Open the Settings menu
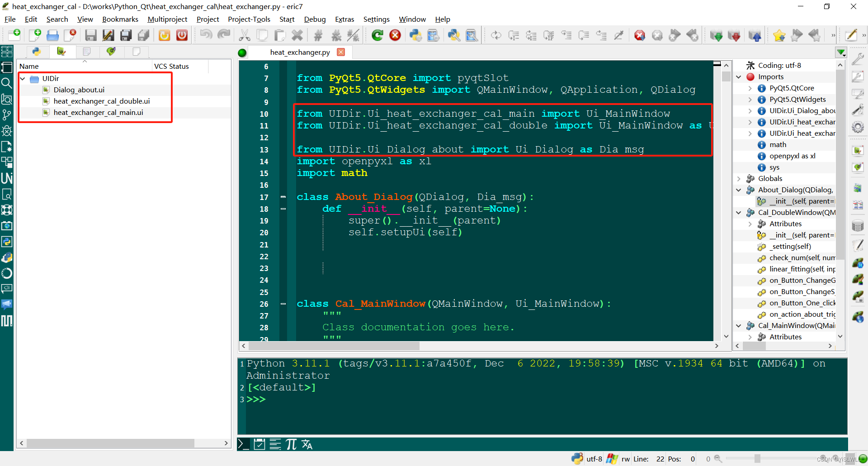Screen dimensions: 868x466 click(376, 19)
